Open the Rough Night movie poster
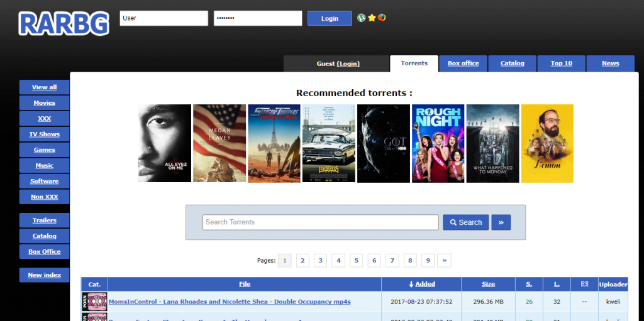The width and height of the screenshot is (644, 321). point(438,143)
